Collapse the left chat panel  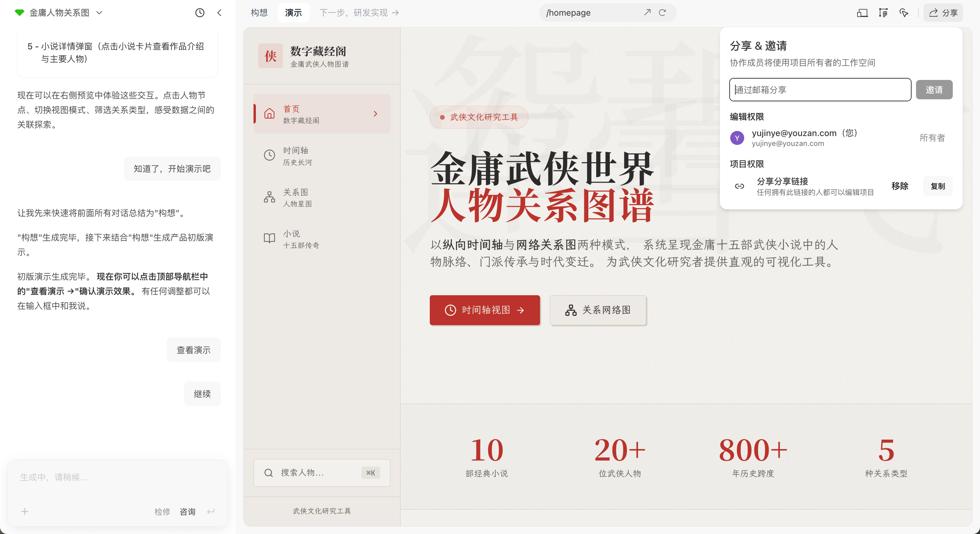(220, 13)
